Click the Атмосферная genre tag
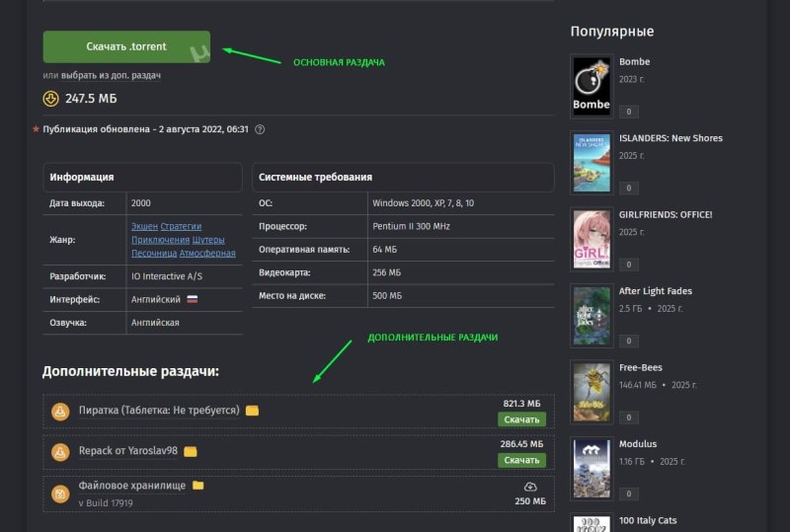The height and width of the screenshot is (532, 790). pos(207,253)
